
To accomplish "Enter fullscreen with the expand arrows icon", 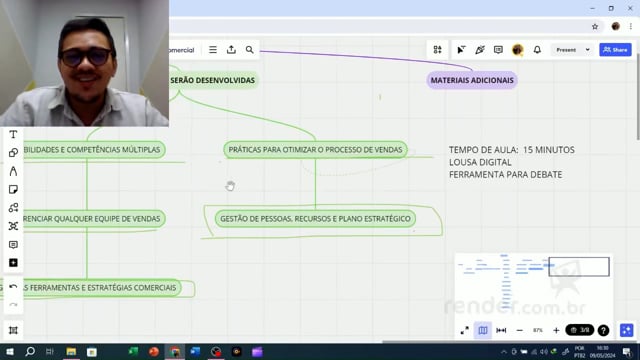I will click(464, 330).
